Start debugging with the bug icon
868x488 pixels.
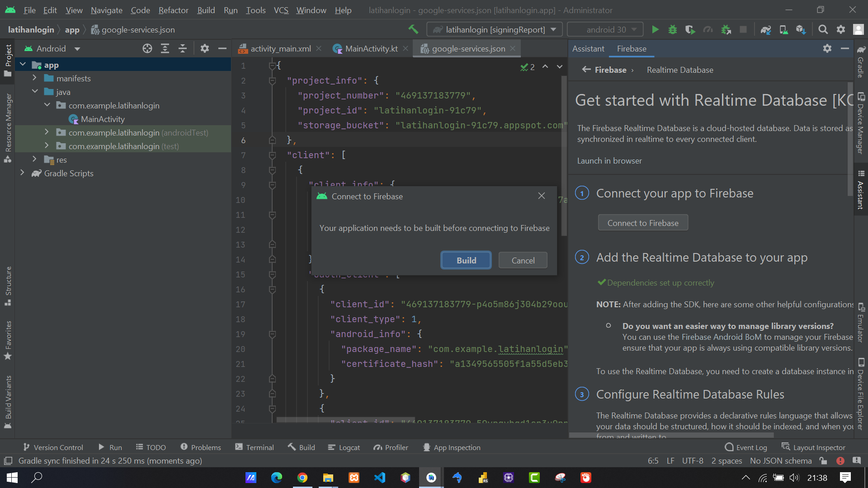coord(673,29)
